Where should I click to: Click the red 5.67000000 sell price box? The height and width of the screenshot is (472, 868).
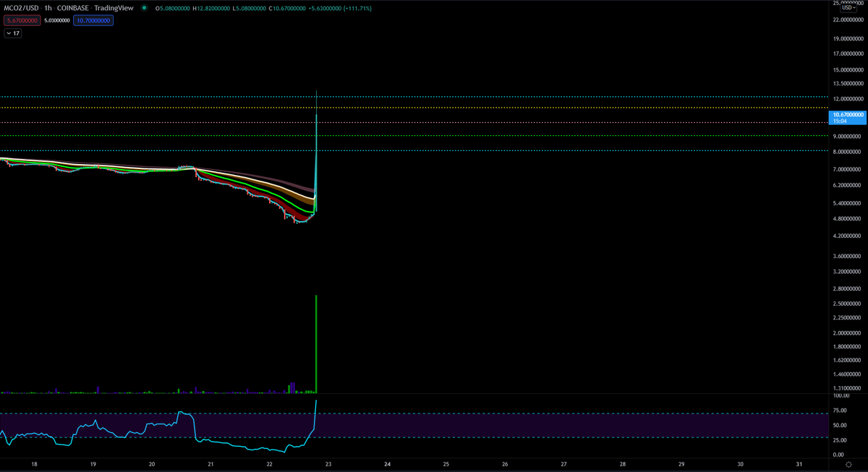(x=22, y=21)
